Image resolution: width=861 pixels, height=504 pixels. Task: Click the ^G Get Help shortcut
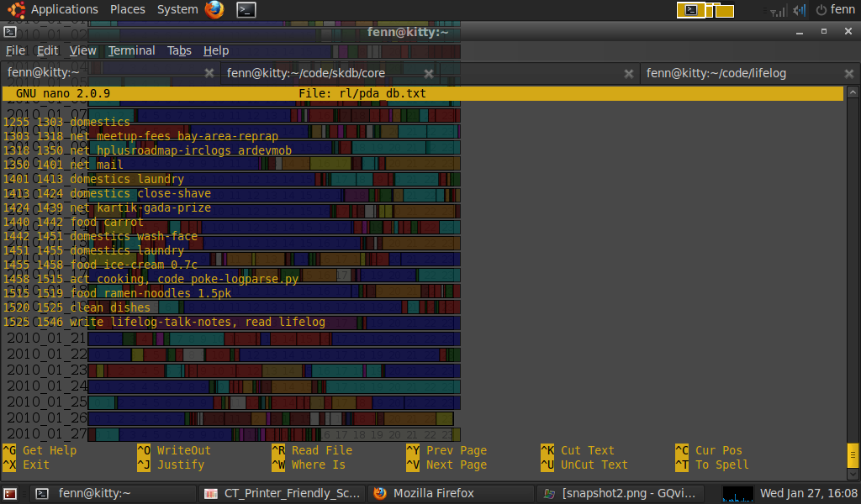[40, 450]
